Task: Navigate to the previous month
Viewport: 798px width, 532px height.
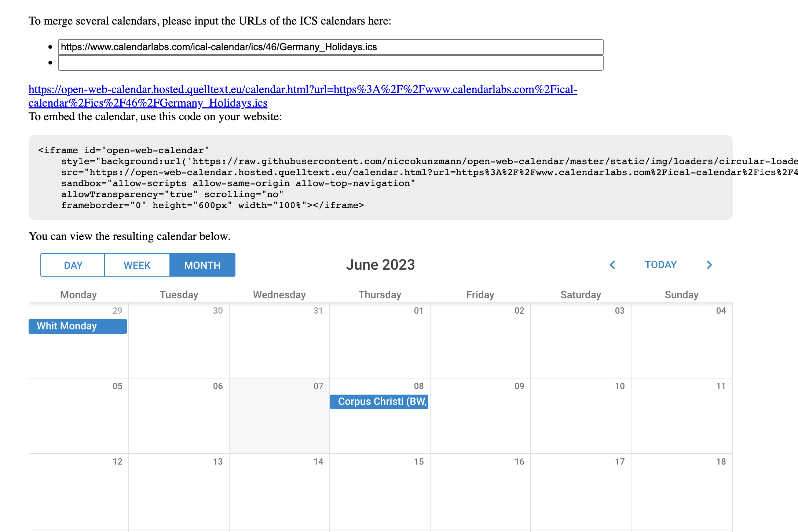Action: coord(612,265)
